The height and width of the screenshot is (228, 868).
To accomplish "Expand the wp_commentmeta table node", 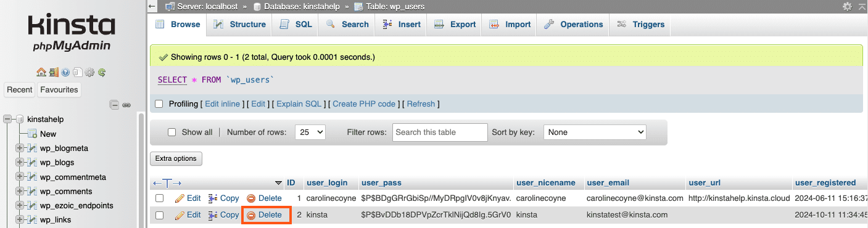I will [x=20, y=177].
